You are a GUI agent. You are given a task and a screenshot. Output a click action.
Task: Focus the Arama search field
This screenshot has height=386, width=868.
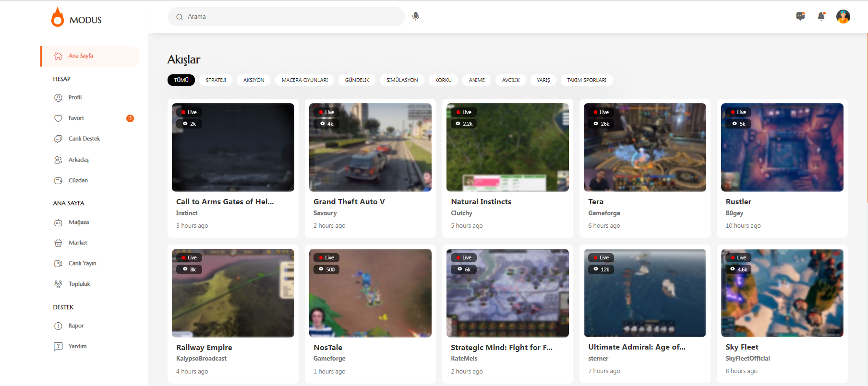coord(287,17)
